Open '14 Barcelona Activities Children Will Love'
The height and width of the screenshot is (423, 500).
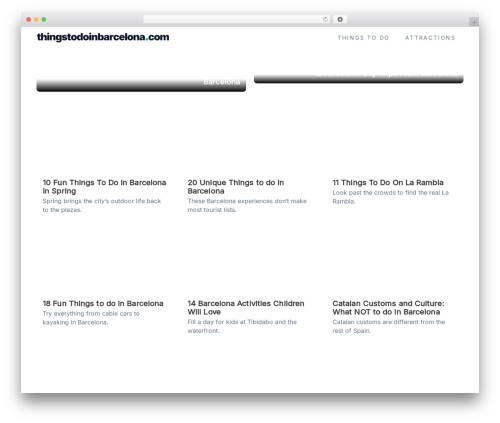pyautogui.click(x=246, y=308)
